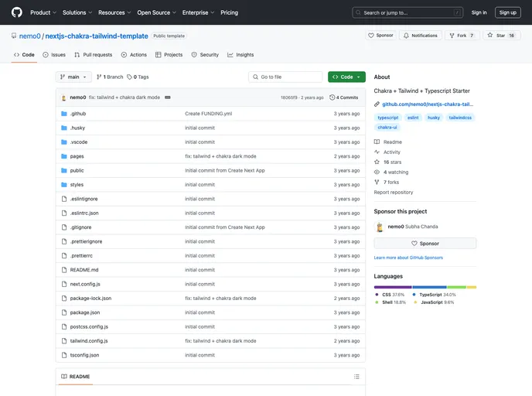This screenshot has width=532, height=396.
Task: Open the README outline list icon
Action: point(356,377)
